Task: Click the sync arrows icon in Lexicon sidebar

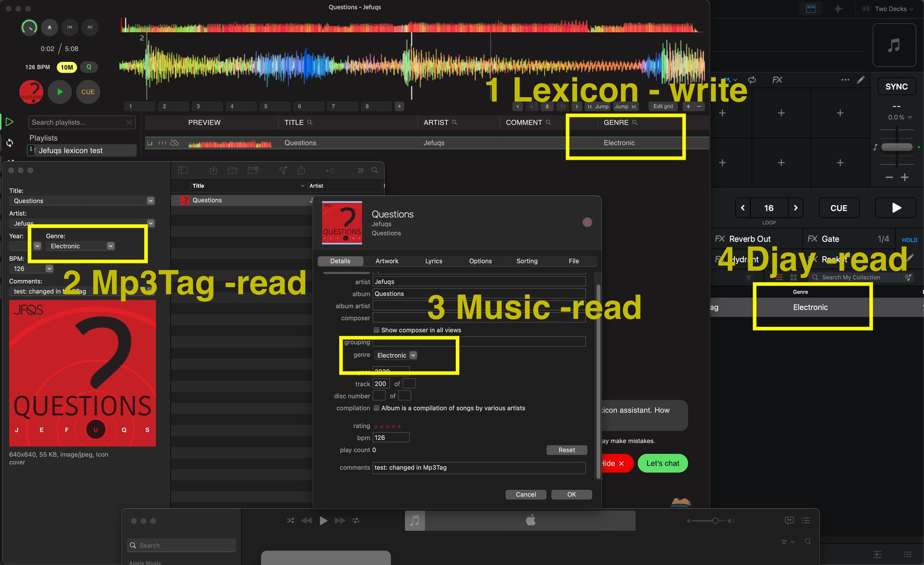Action: pyautogui.click(x=10, y=143)
